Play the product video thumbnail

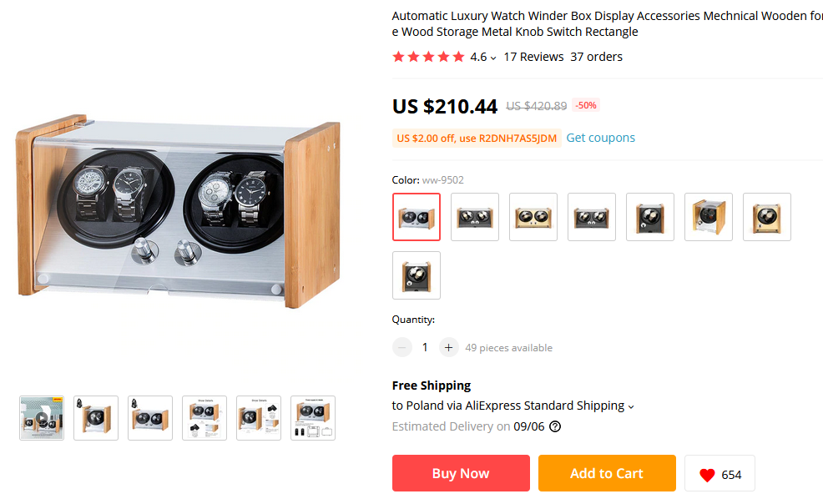tap(42, 418)
